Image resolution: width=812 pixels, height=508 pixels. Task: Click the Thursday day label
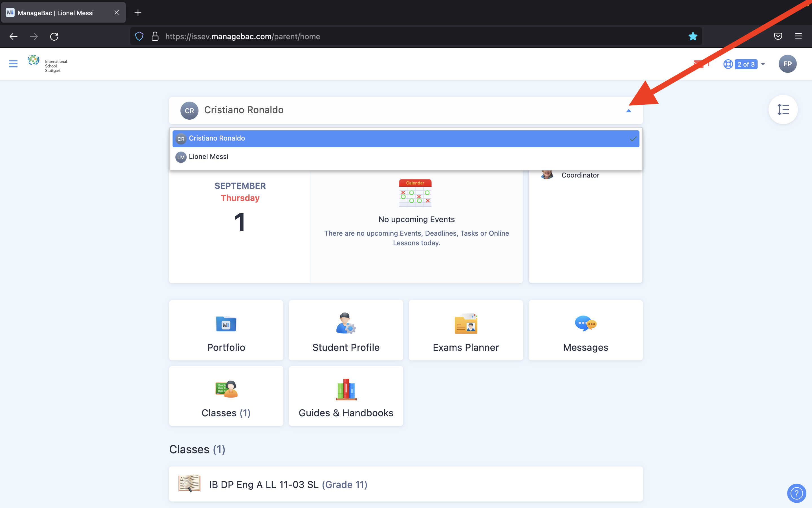click(240, 198)
